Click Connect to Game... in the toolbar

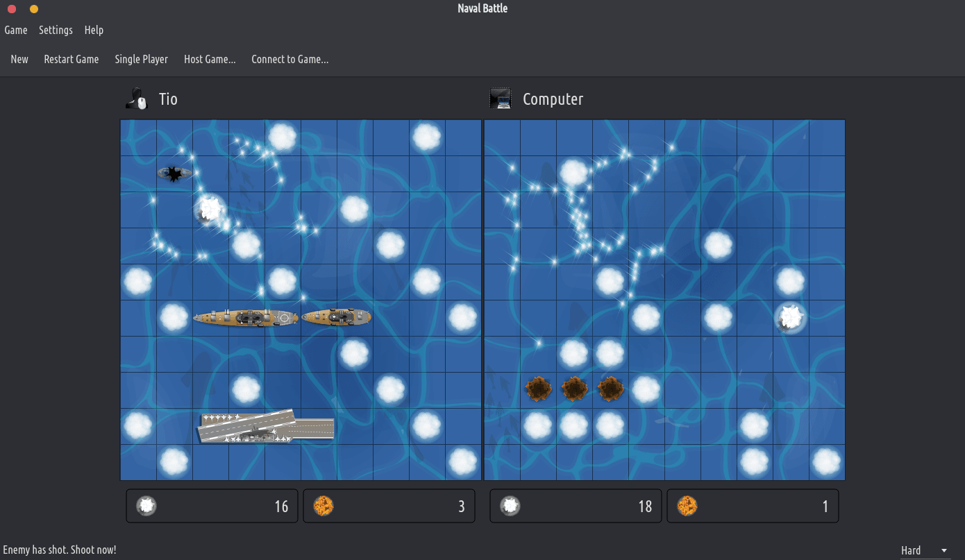tap(289, 59)
